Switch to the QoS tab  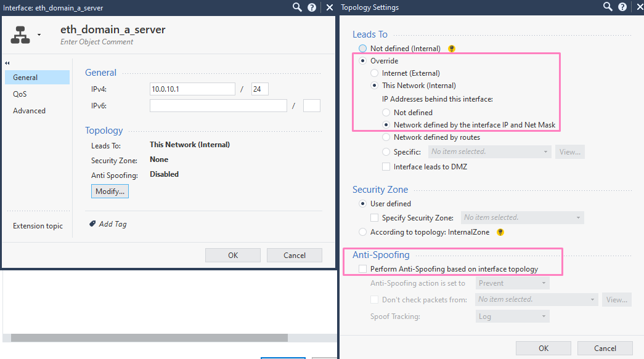tap(20, 94)
